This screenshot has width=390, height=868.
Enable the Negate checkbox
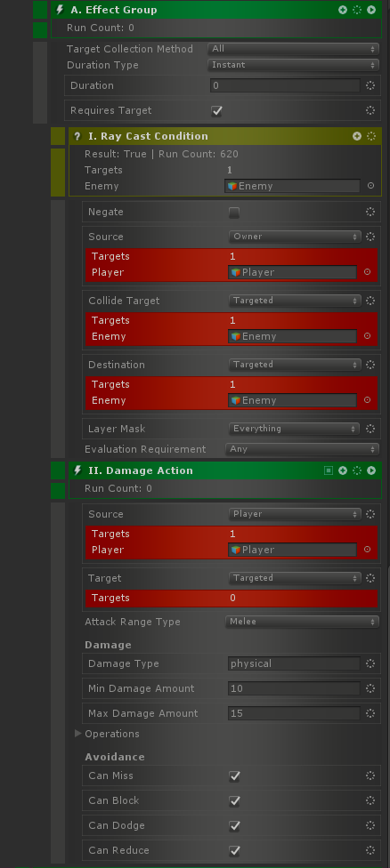coord(234,213)
